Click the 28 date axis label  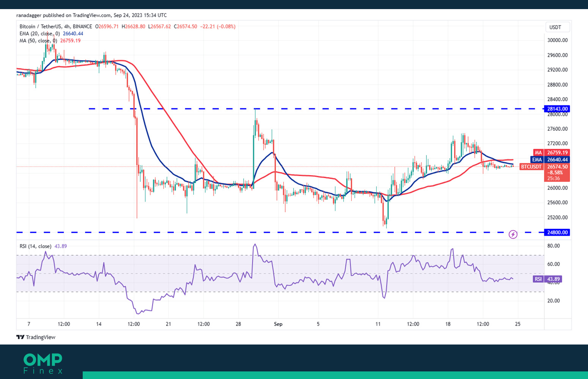(238, 324)
